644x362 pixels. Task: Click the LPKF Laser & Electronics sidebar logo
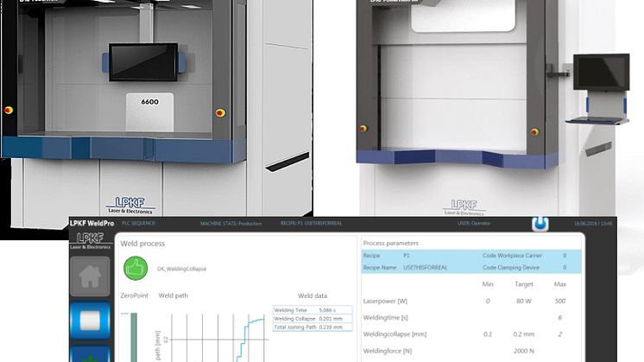click(90, 241)
